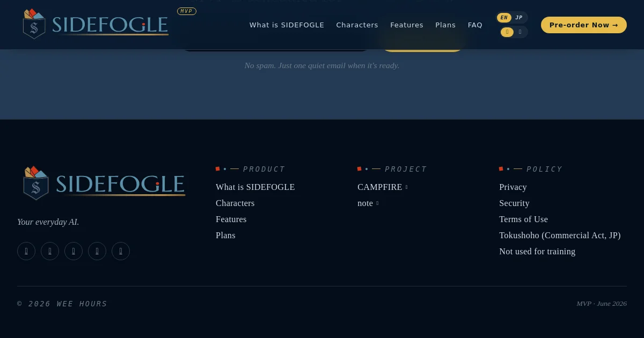644x338 pixels.
Task: Open the Security policy link
Action: point(514,203)
